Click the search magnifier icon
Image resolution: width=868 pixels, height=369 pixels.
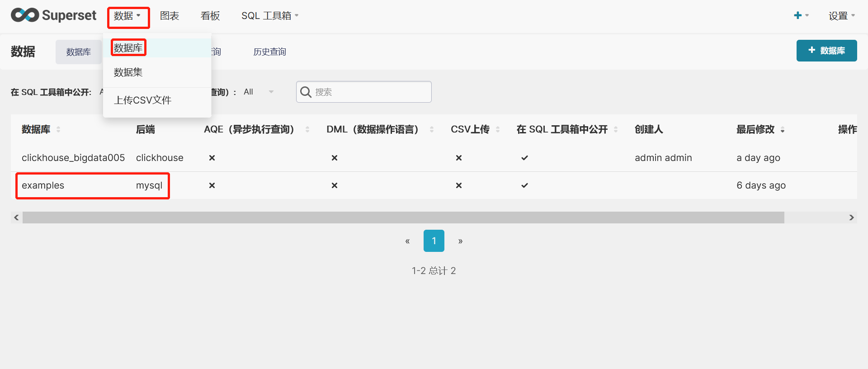(306, 92)
